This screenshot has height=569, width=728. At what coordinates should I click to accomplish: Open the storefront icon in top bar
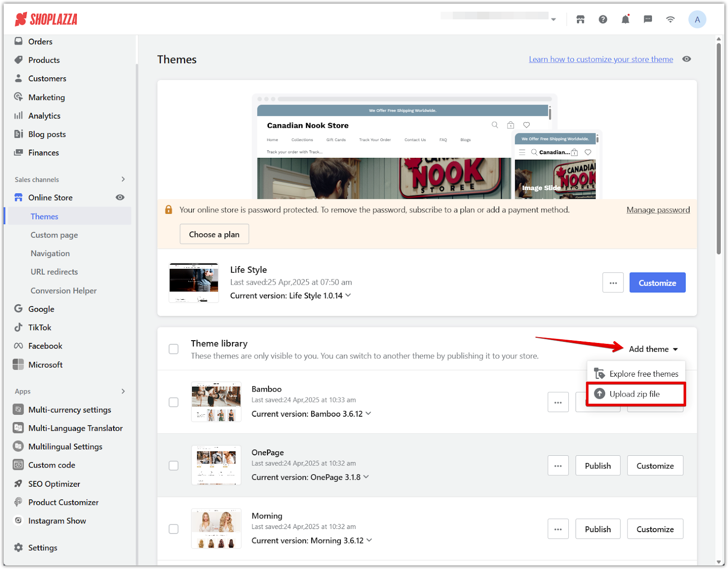pyautogui.click(x=580, y=20)
